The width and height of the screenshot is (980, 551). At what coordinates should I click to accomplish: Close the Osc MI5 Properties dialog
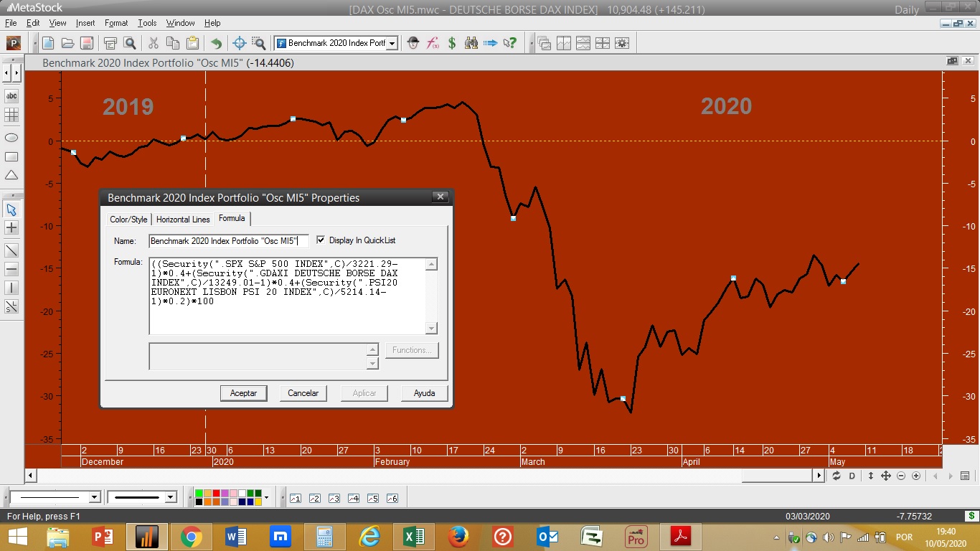point(440,197)
